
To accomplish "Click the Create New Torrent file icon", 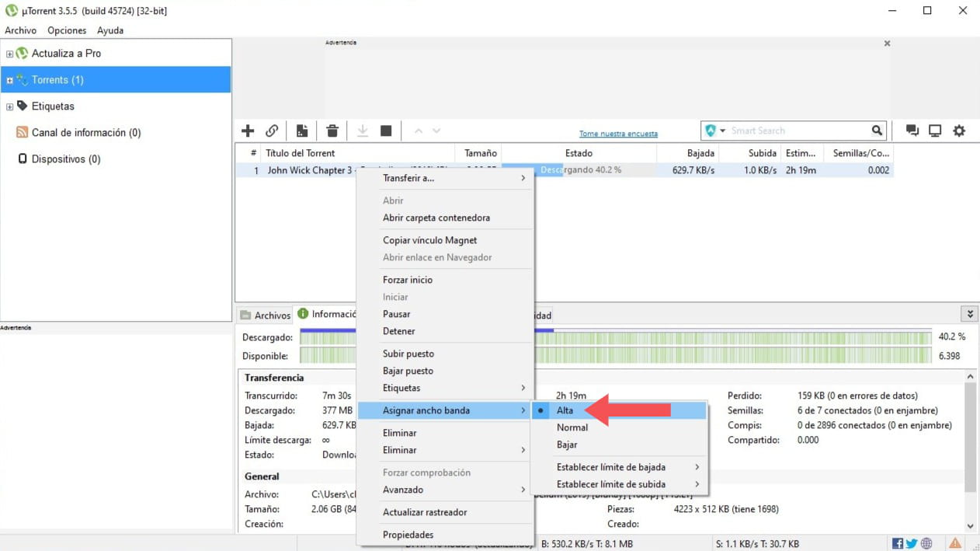I will coord(302,131).
